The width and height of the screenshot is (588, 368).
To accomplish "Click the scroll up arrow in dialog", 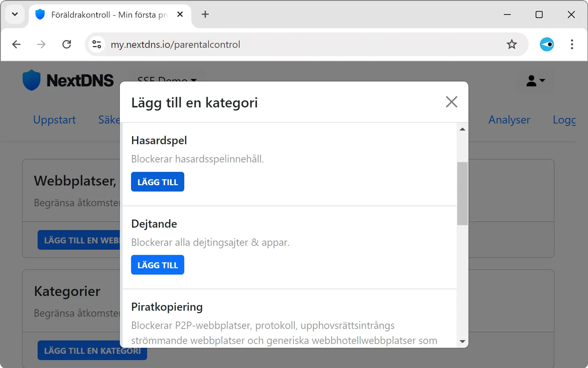I will click(462, 129).
